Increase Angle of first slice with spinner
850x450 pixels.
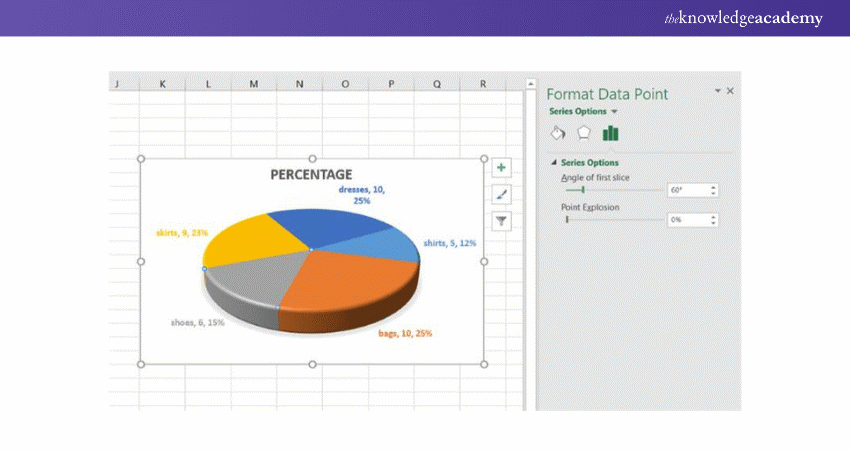click(713, 187)
